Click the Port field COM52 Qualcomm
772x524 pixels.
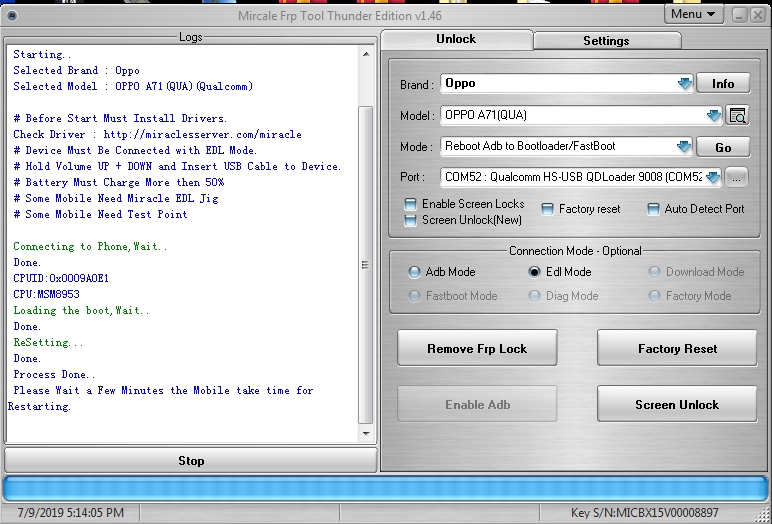pos(581,177)
